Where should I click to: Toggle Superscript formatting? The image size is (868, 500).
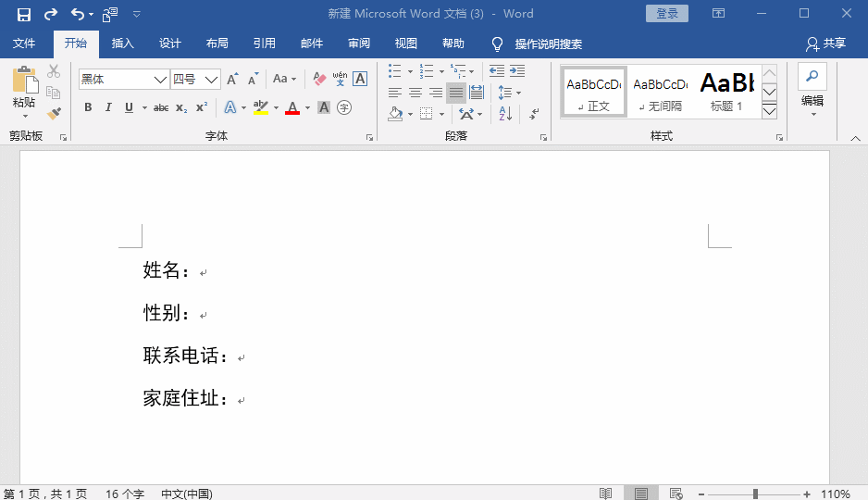click(202, 107)
